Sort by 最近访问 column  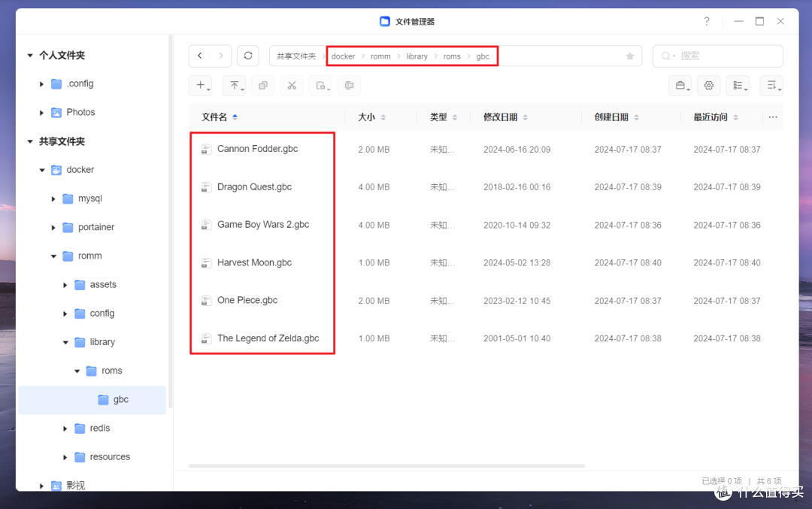pos(716,117)
